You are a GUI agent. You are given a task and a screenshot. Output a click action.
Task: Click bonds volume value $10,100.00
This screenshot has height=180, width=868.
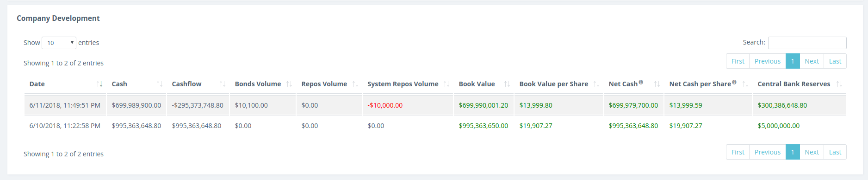251,105
